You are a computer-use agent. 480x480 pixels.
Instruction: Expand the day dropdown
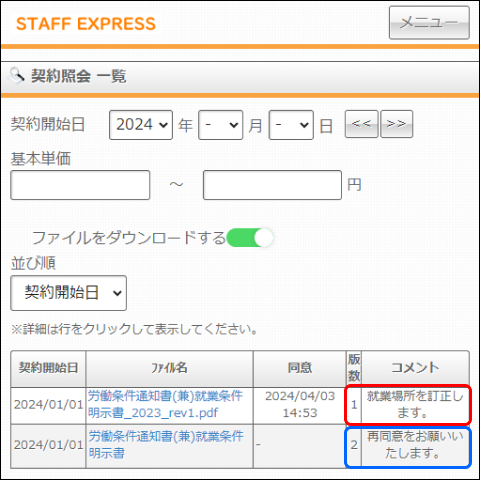tap(291, 125)
